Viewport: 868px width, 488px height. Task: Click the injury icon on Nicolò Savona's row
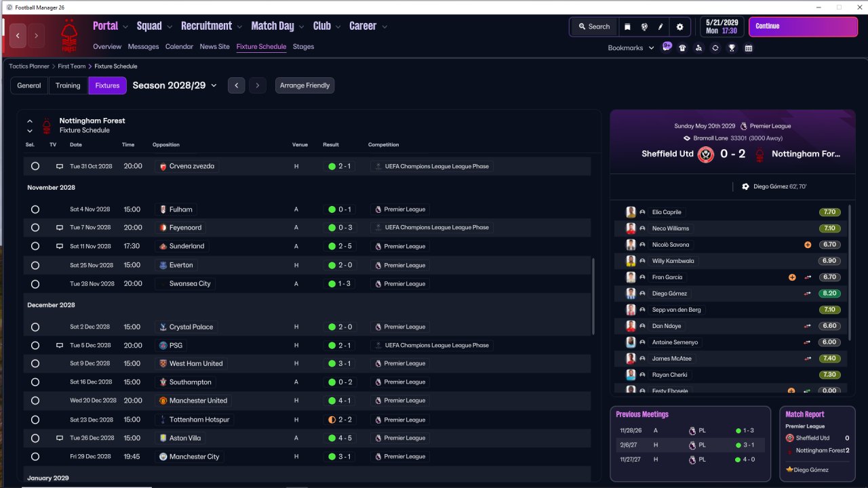click(808, 245)
